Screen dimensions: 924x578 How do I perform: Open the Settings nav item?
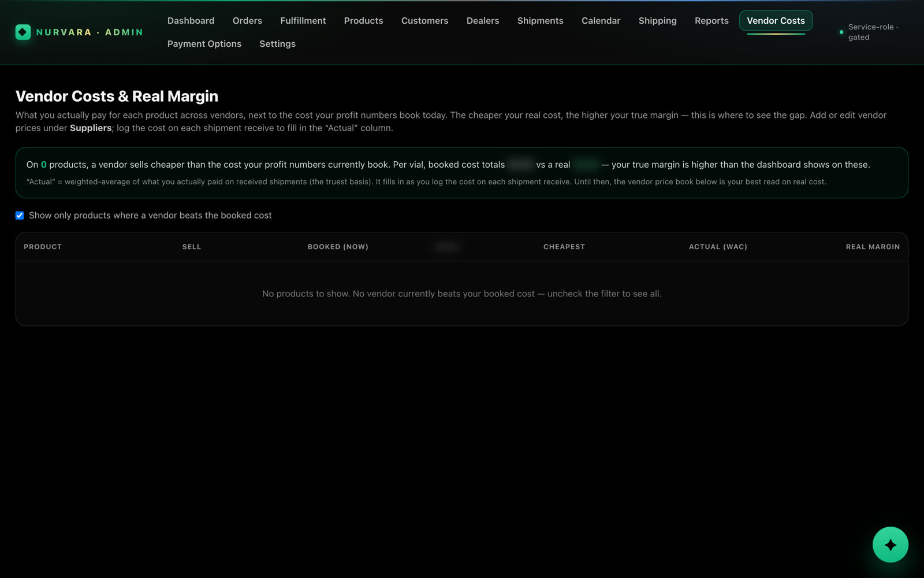(x=277, y=44)
